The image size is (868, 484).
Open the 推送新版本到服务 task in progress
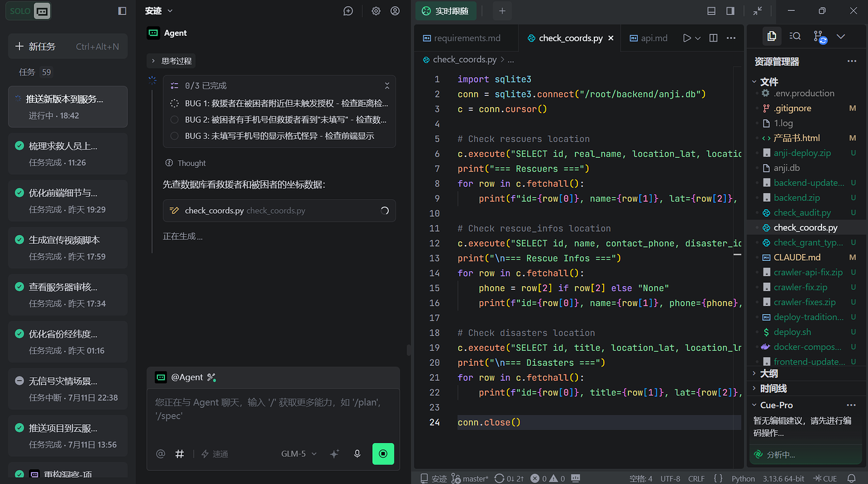(68, 107)
